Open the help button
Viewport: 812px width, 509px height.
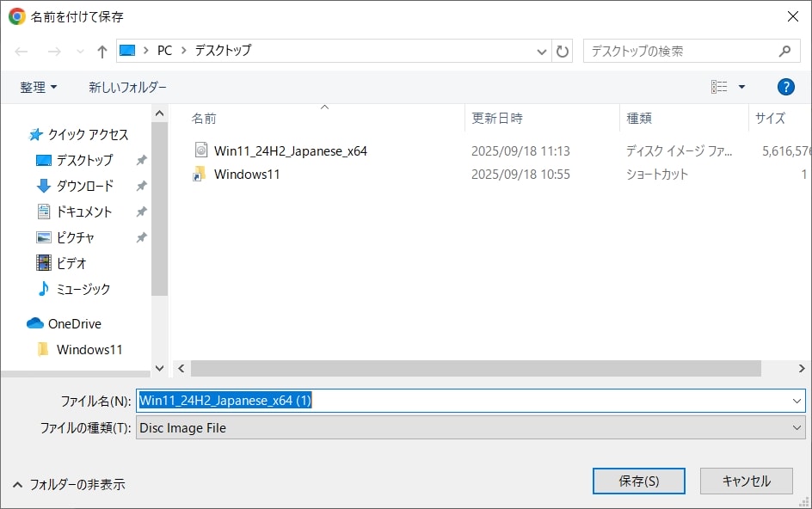click(x=785, y=87)
